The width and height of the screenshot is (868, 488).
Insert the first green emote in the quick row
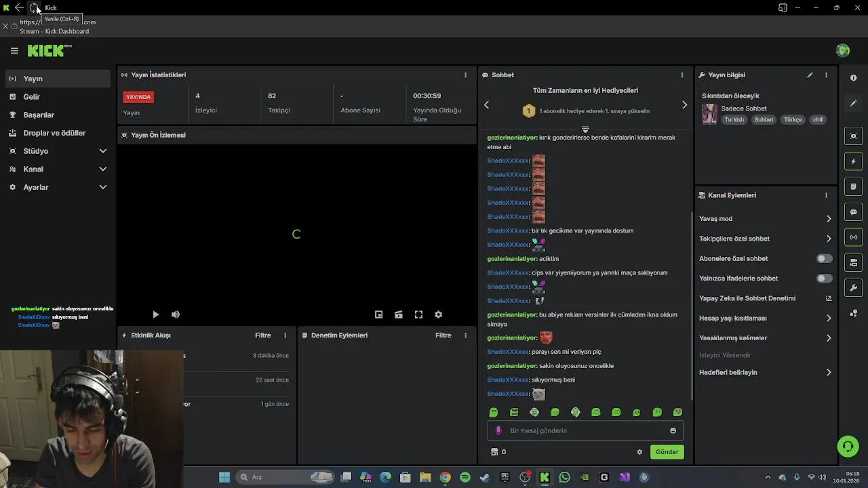(494, 412)
